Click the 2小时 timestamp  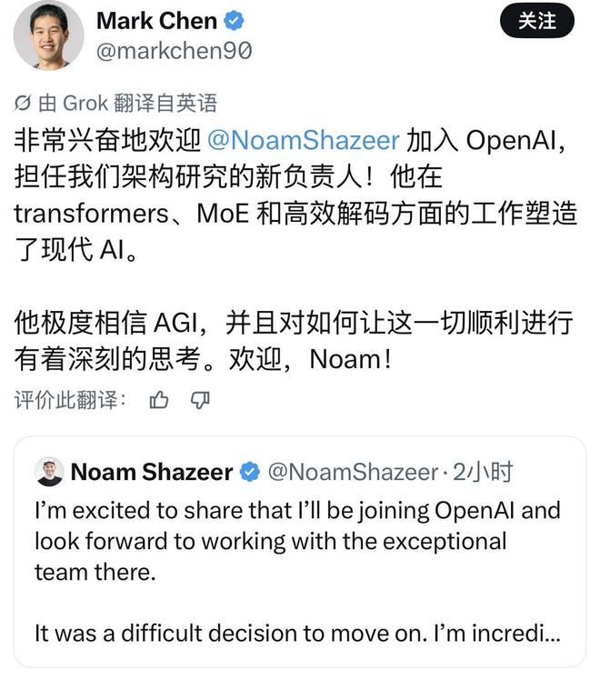coord(483,472)
